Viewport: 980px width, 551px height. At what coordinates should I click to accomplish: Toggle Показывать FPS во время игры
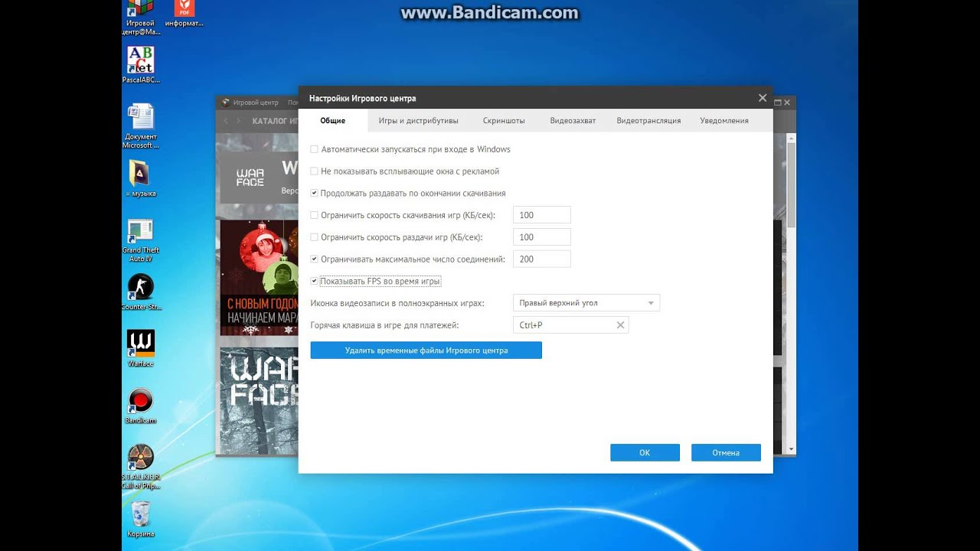314,282
